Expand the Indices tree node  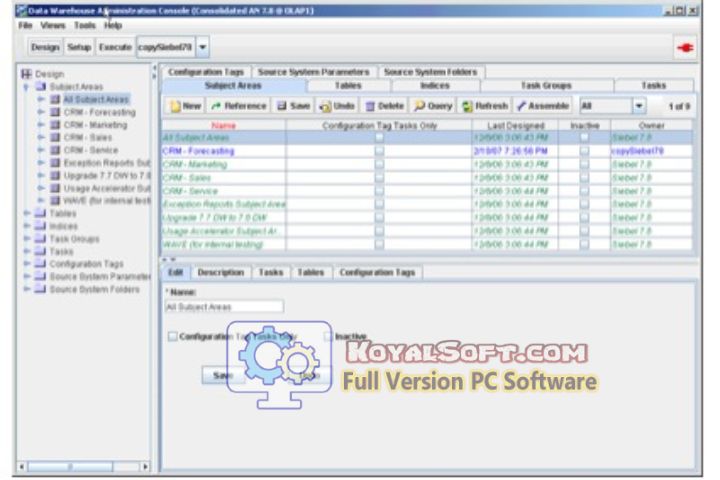point(27,226)
